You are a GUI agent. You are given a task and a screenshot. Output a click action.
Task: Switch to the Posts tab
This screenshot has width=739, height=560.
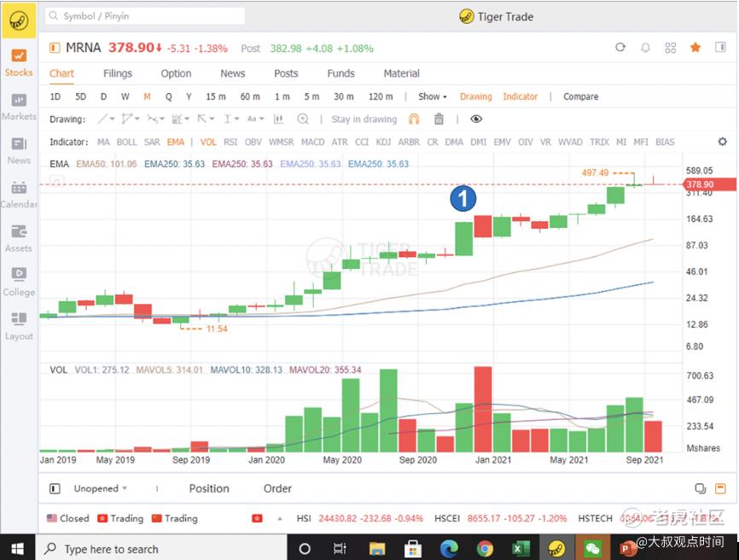point(286,73)
